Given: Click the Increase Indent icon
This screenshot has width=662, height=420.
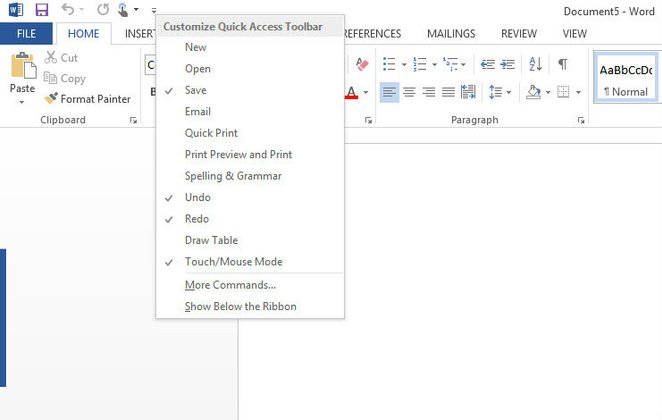Looking at the screenshot, I should point(507,64).
